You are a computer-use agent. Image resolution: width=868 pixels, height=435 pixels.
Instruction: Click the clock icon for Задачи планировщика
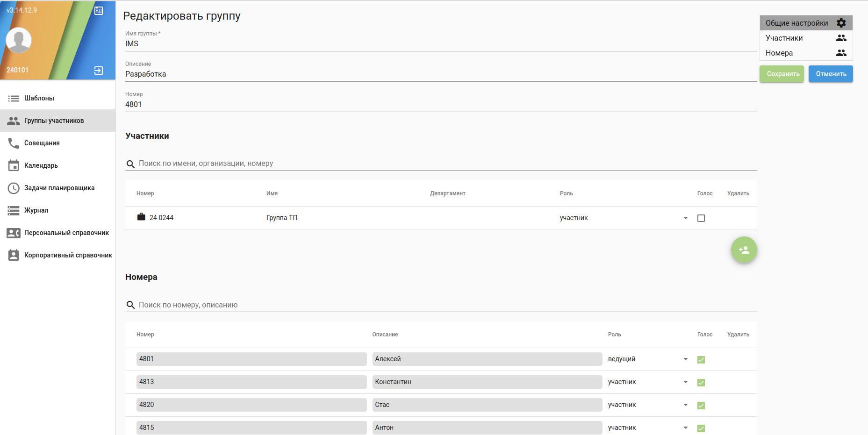(x=14, y=188)
